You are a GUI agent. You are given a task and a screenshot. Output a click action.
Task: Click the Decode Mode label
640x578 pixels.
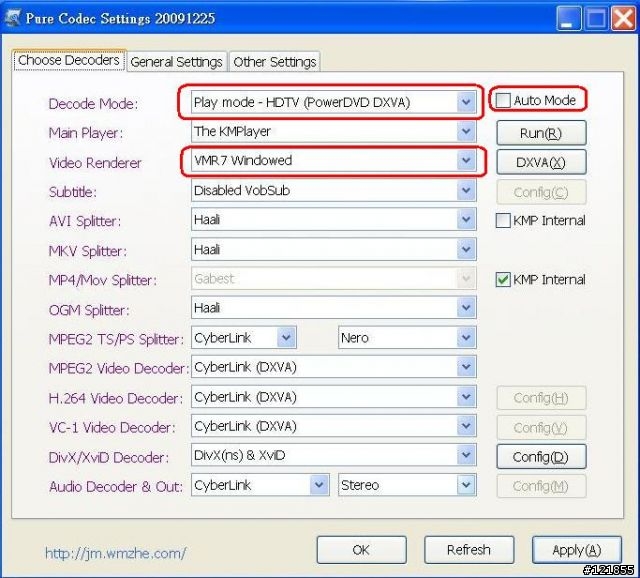pos(93,104)
